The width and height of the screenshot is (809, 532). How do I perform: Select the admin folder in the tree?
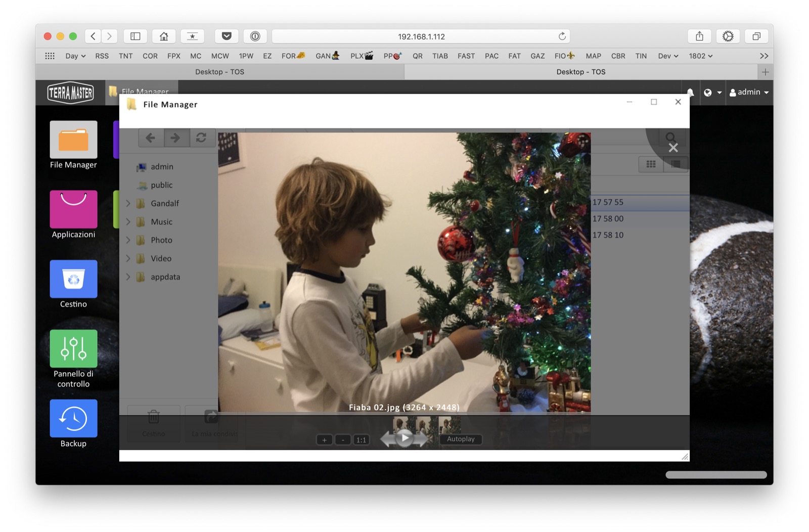click(162, 166)
